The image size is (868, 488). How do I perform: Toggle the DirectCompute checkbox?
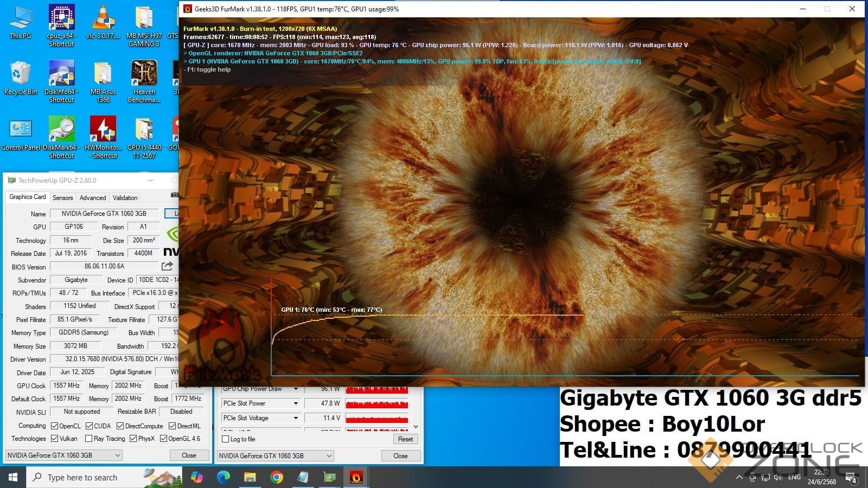coord(120,426)
